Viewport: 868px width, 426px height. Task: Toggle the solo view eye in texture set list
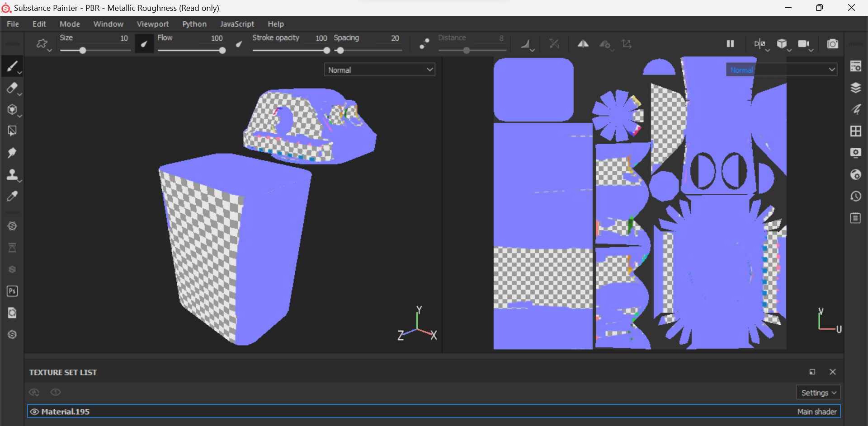pos(56,392)
